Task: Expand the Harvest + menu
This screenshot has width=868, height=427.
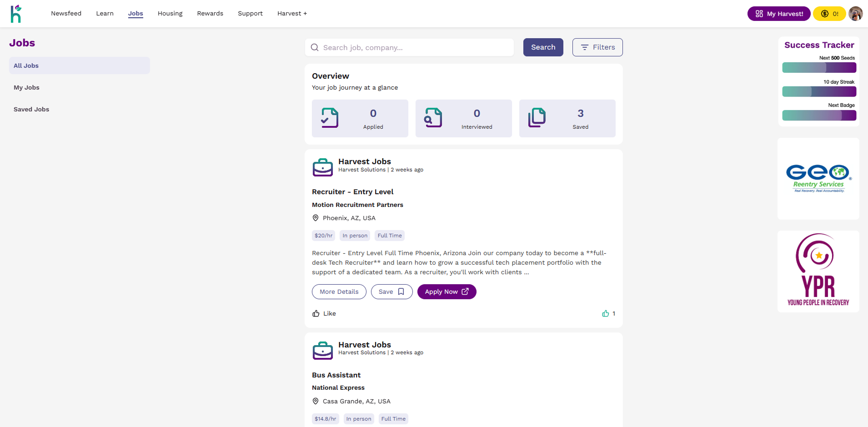Action: click(292, 14)
